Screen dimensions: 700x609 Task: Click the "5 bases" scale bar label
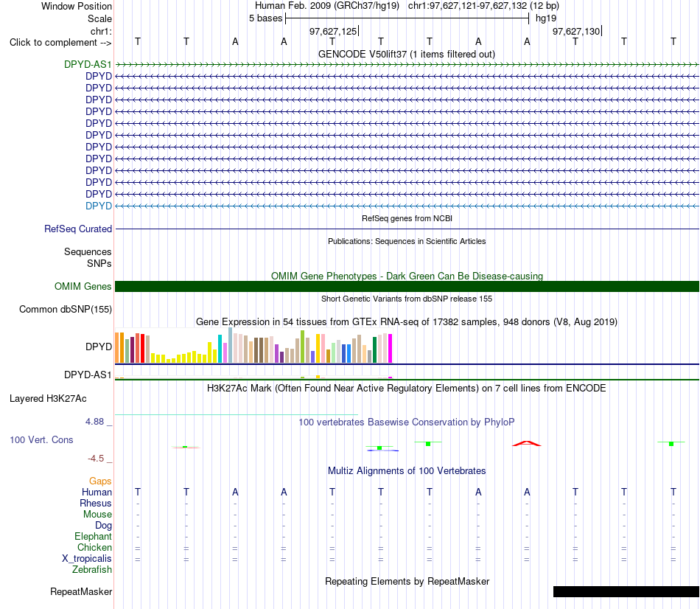pos(265,18)
